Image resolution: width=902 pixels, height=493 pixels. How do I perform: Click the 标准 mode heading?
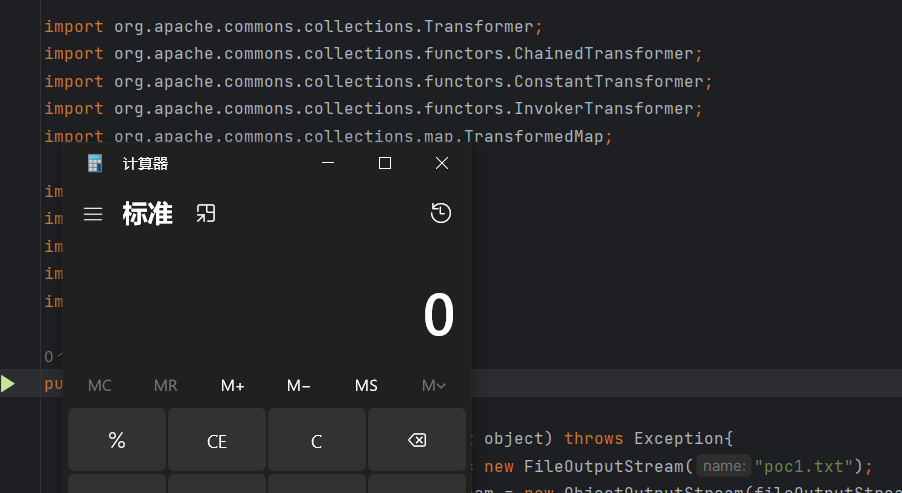[x=148, y=214]
